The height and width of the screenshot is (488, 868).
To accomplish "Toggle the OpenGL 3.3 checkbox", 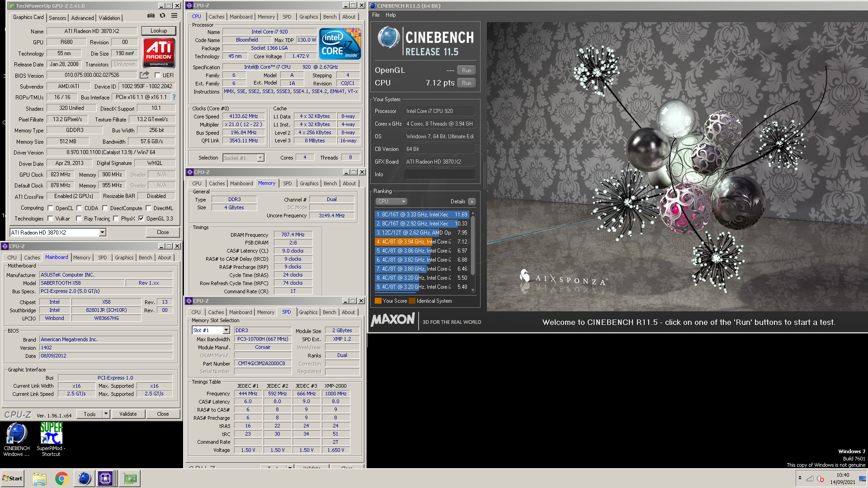I will (141, 219).
